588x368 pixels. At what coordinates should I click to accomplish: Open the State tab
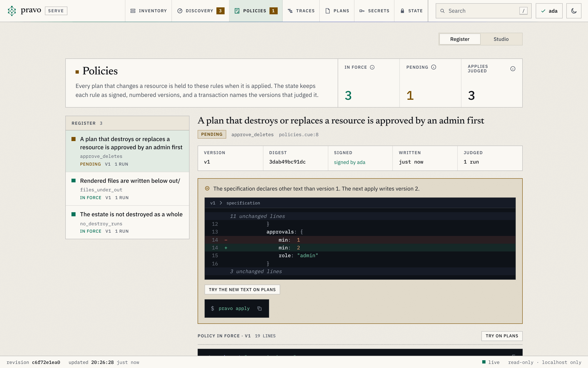pyautogui.click(x=411, y=11)
